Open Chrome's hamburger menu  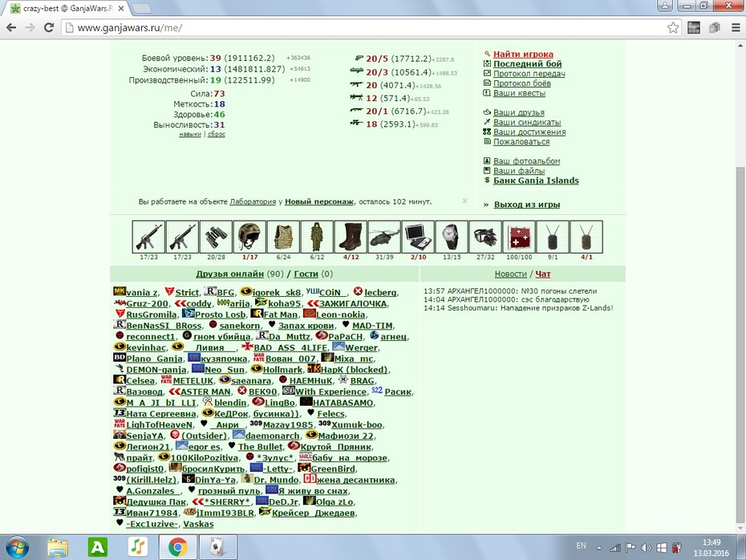click(736, 27)
